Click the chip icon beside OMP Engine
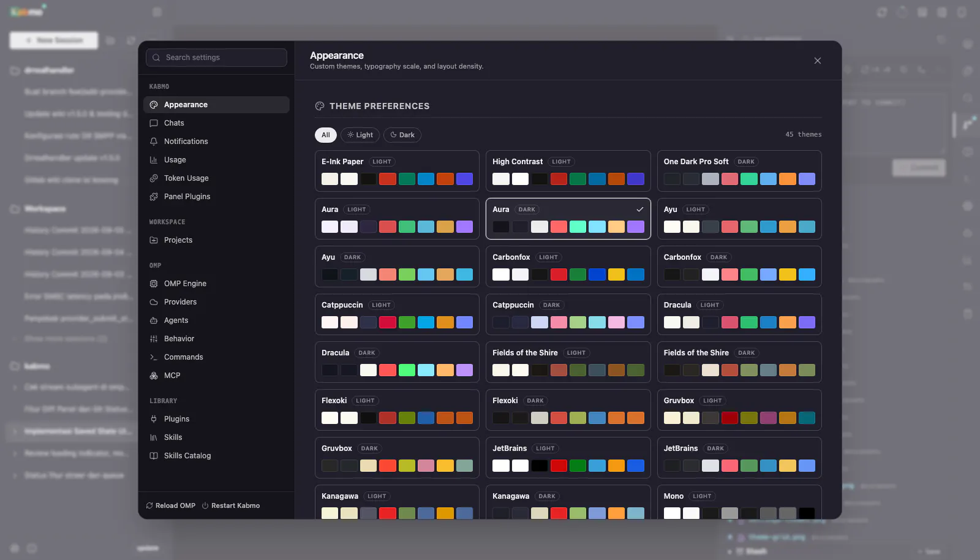The width and height of the screenshot is (980, 560). coord(154,284)
